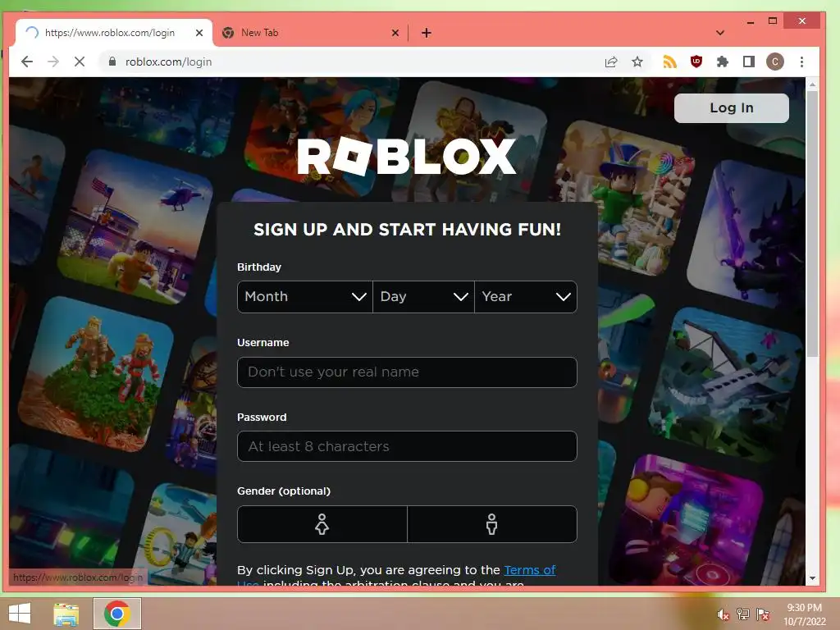Minimize the Chrome window
Viewport: 840px width, 630px height.
click(x=750, y=22)
